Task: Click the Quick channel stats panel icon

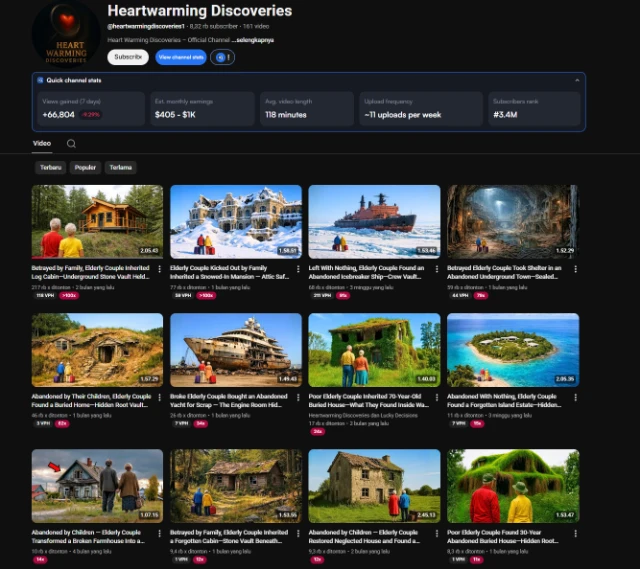Action: coord(40,80)
